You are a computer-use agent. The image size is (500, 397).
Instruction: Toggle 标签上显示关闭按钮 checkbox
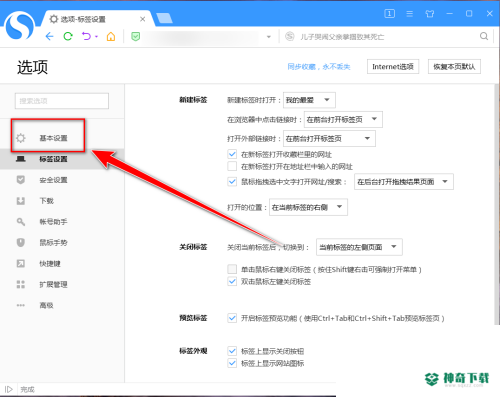point(232,351)
